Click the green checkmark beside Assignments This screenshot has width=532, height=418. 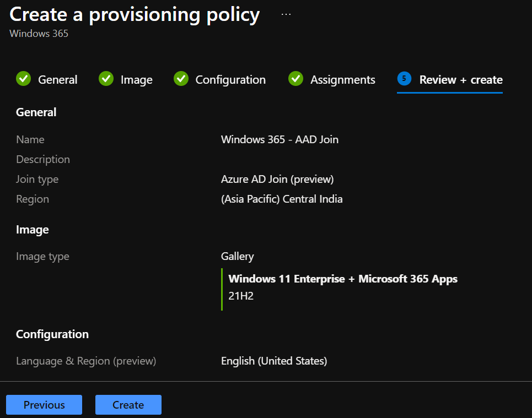296,79
